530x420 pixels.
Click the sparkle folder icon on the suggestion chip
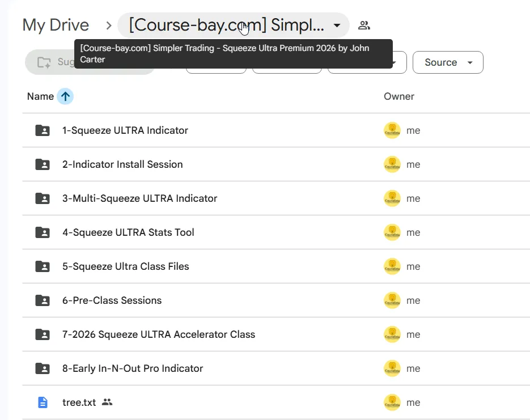click(44, 62)
